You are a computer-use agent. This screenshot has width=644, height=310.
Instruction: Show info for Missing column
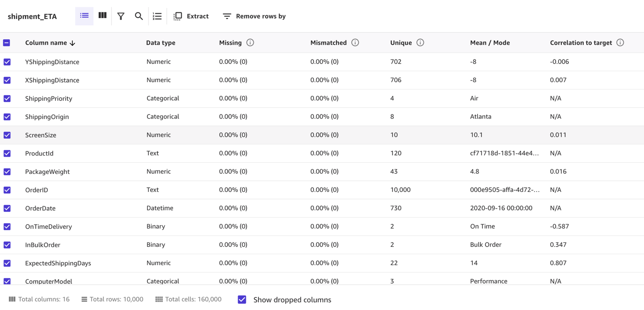tap(250, 43)
